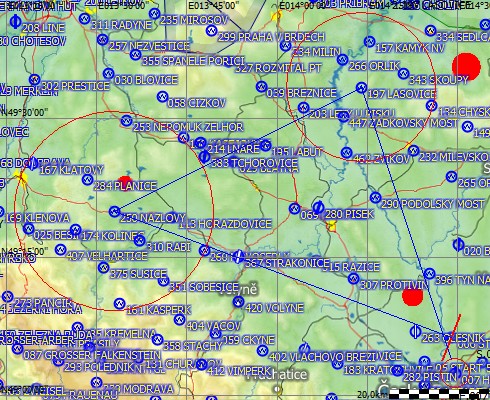Click the red dot below 307 PROTIVIN
The width and height of the screenshot is (490, 400).
(412, 296)
